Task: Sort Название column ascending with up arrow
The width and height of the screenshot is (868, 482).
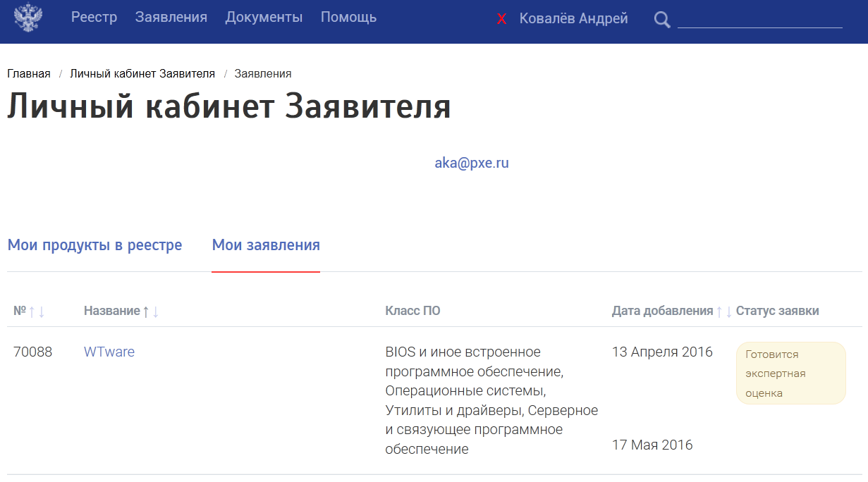Action: click(146, 311)
